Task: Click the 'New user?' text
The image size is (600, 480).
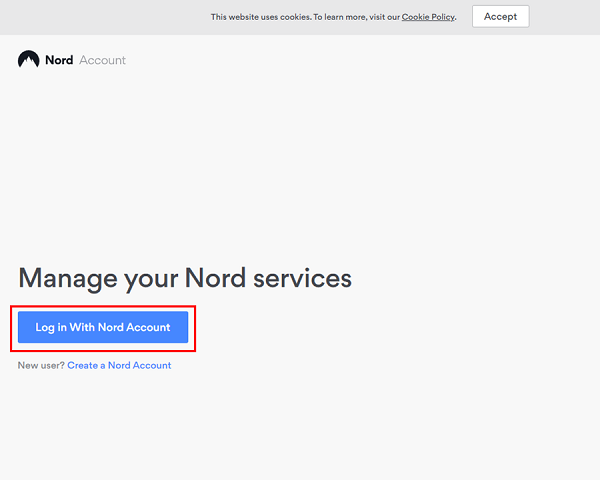Action: coord(41,366)
